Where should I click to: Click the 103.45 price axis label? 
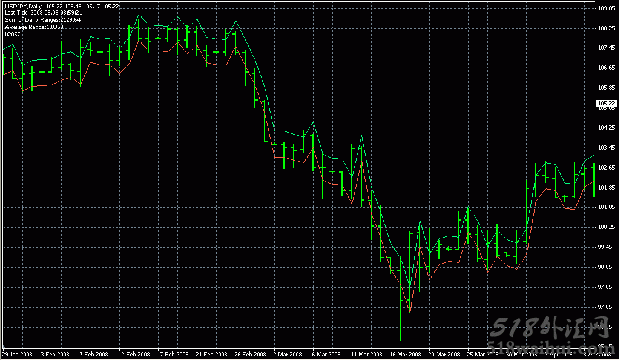tap(607, 148)
